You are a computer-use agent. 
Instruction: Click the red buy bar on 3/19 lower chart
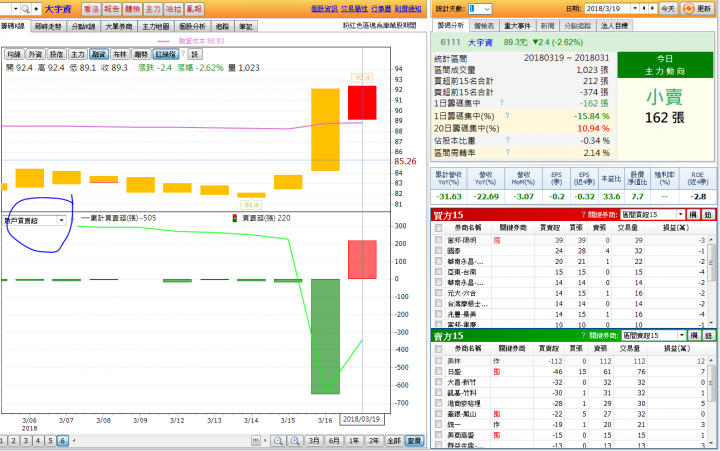pyautogui.click(x=362, y=259)
